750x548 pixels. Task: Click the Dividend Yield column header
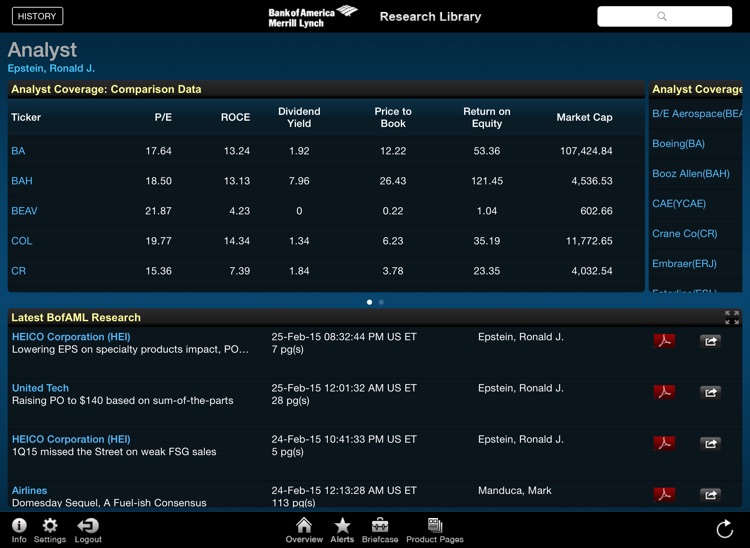(x=299, y=118)
